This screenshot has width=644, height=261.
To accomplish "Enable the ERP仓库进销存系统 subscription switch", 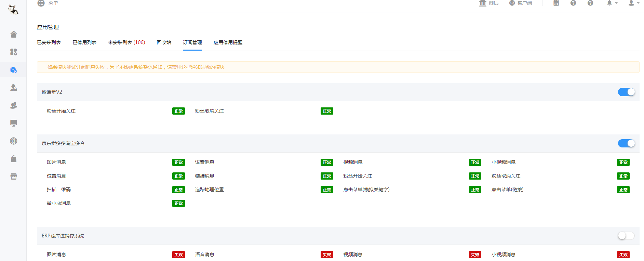I will pyautogui.click(x=626, y=236).
